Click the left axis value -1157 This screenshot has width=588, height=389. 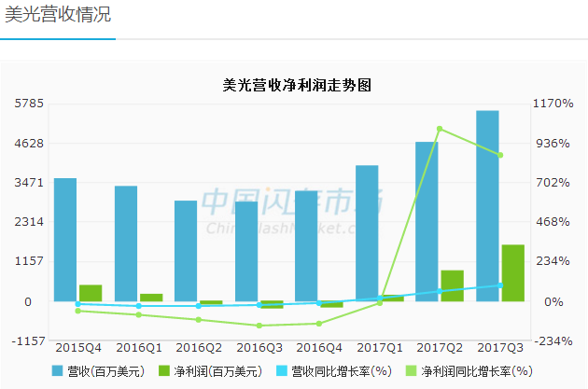click(28, 341)
